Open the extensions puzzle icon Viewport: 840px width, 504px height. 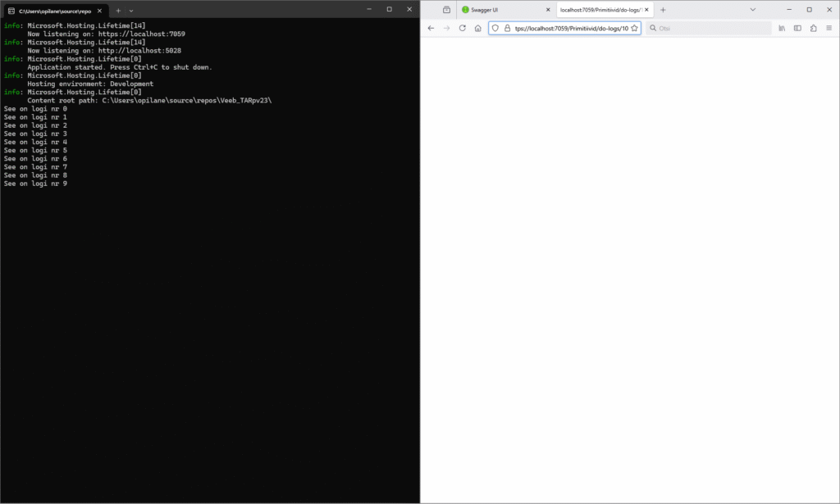813,28
